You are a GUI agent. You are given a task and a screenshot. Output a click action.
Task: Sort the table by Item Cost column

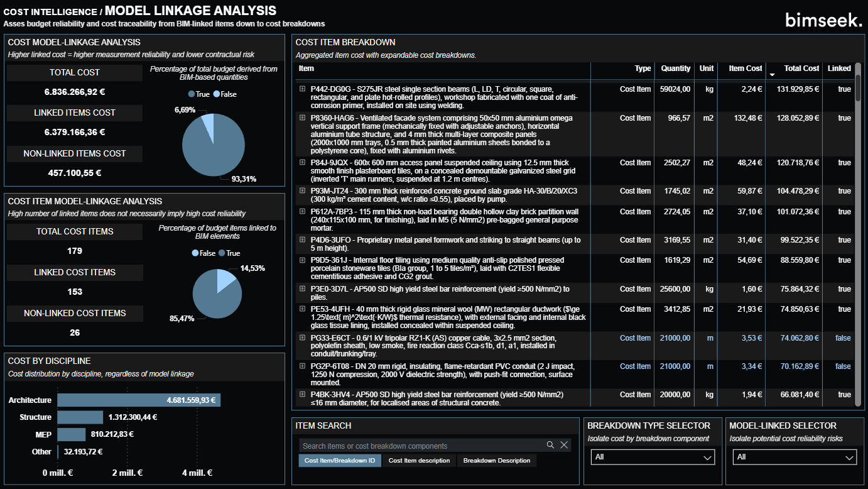745,69
